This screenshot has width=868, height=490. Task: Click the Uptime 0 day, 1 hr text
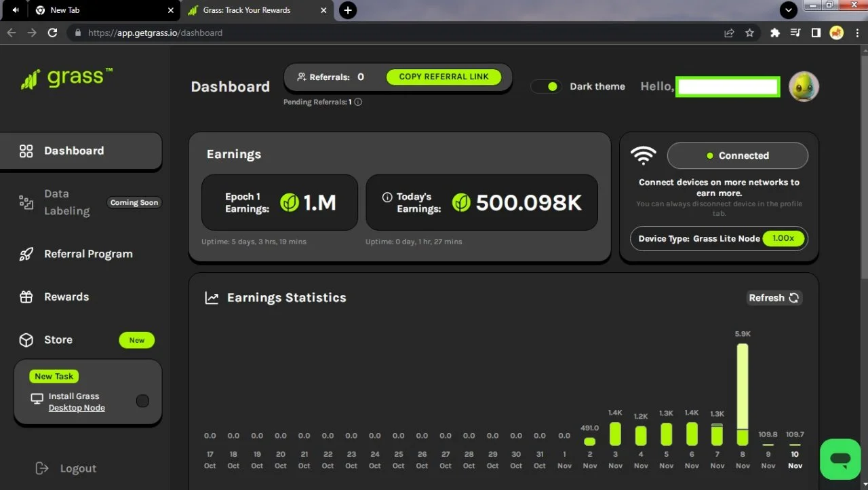[414, 242]
